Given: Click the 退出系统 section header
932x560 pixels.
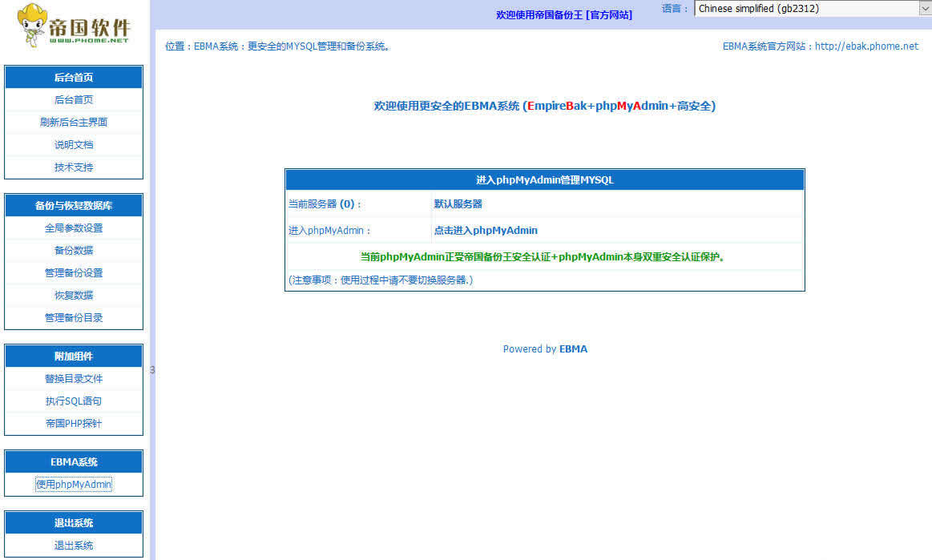Looking at the screenshot, I should [x=74, y=523].
